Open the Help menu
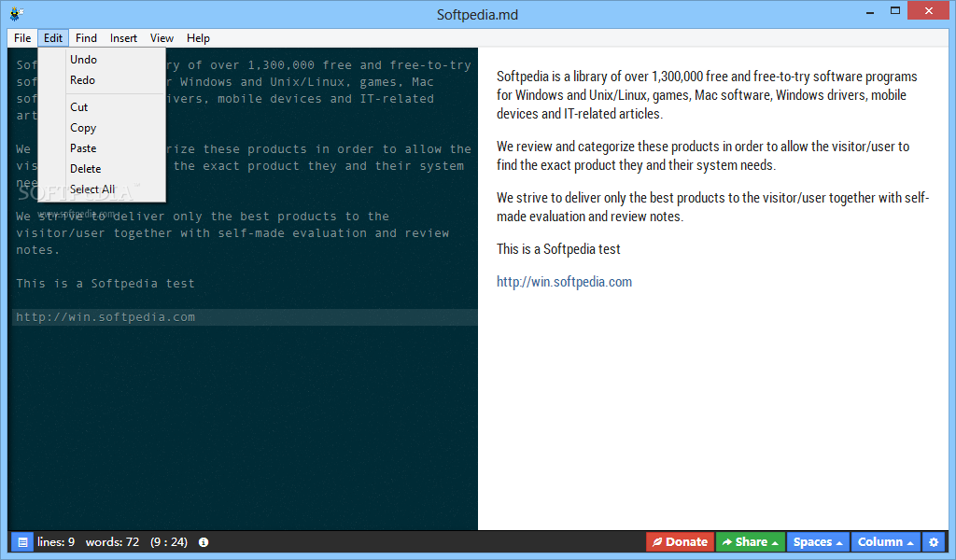This screenshot has height=560, width=956. coord(198,37)
